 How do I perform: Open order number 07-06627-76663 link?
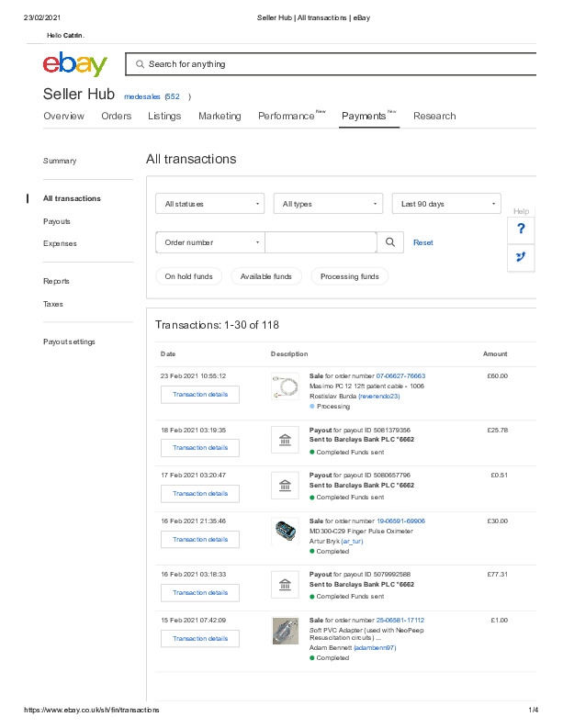[x=400, y=376]
